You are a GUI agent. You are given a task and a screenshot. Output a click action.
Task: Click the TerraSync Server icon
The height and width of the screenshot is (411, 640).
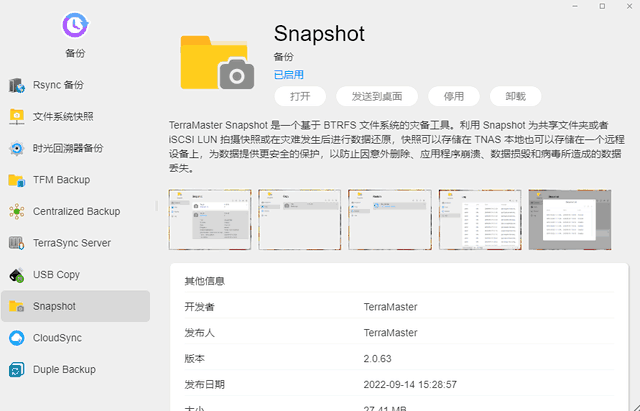(16, 243)
